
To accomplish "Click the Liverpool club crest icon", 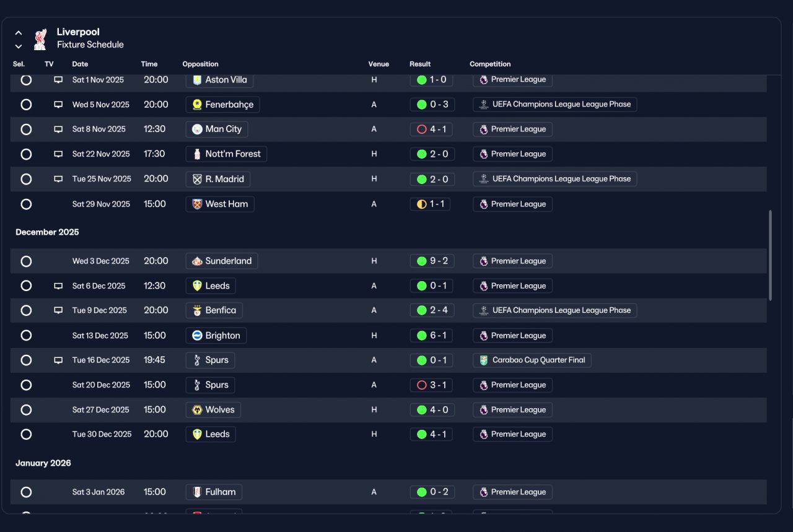I will coord(40,38).
